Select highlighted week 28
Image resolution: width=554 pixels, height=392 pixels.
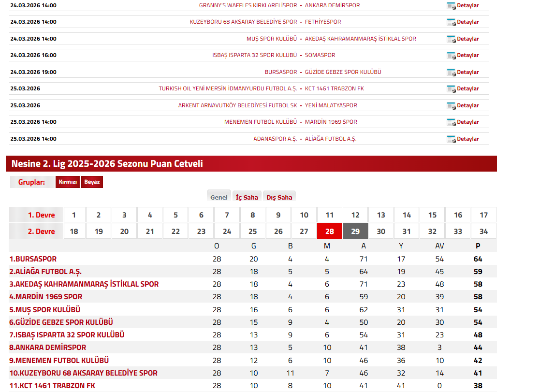[x=330, y=232]
